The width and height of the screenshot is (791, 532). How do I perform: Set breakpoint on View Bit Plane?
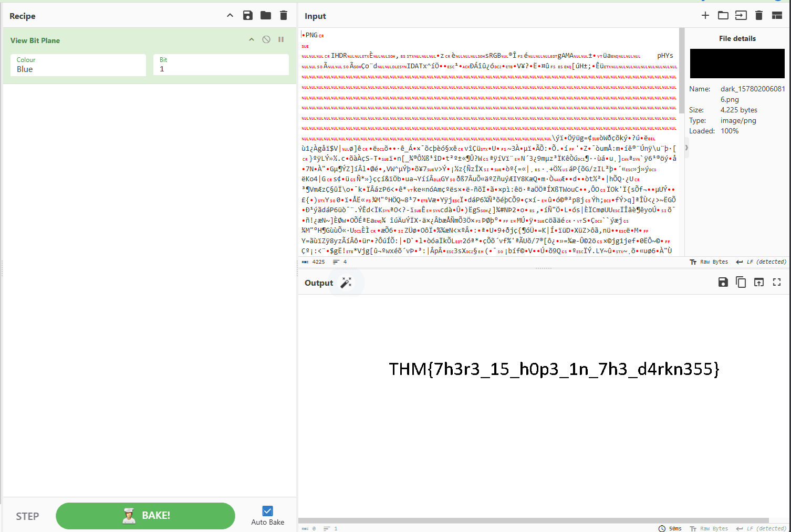pyautogui.click(x=281, y=39)
